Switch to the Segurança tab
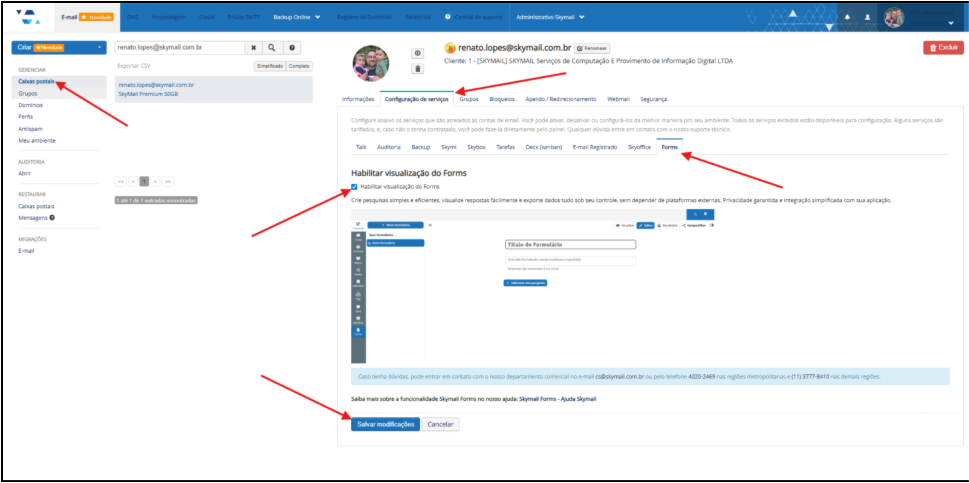Viewport: 969px width, 483px height. point(654,99)
